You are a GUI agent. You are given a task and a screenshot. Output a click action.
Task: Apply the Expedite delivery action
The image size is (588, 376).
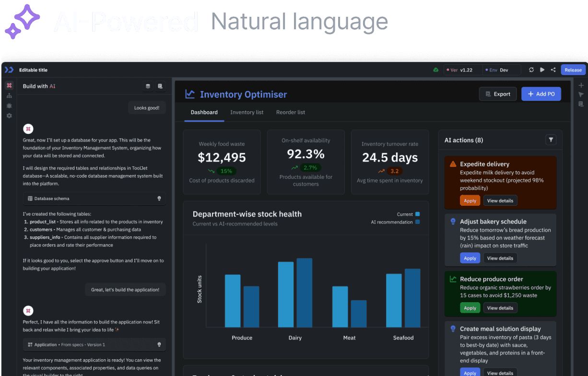tap(470, 201)
